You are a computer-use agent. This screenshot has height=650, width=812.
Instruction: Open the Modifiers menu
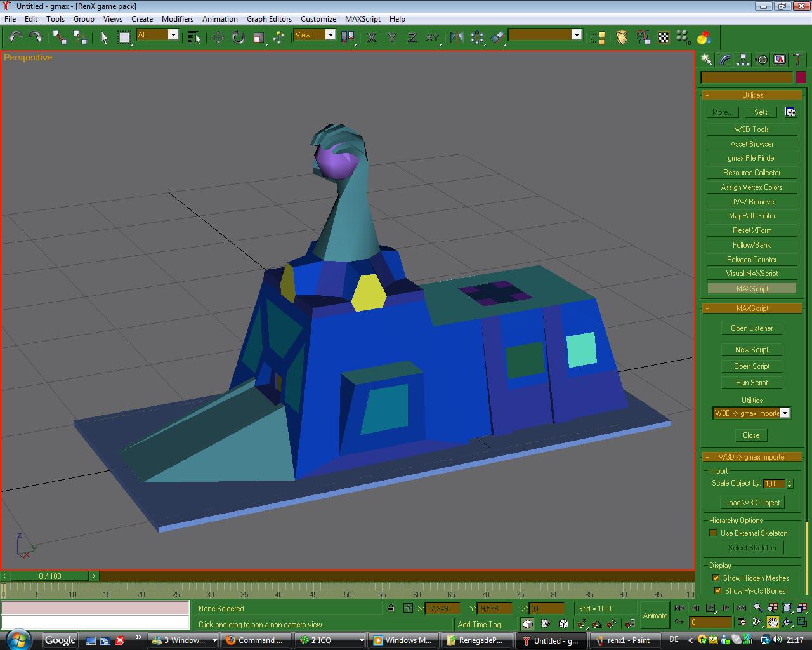177,19
